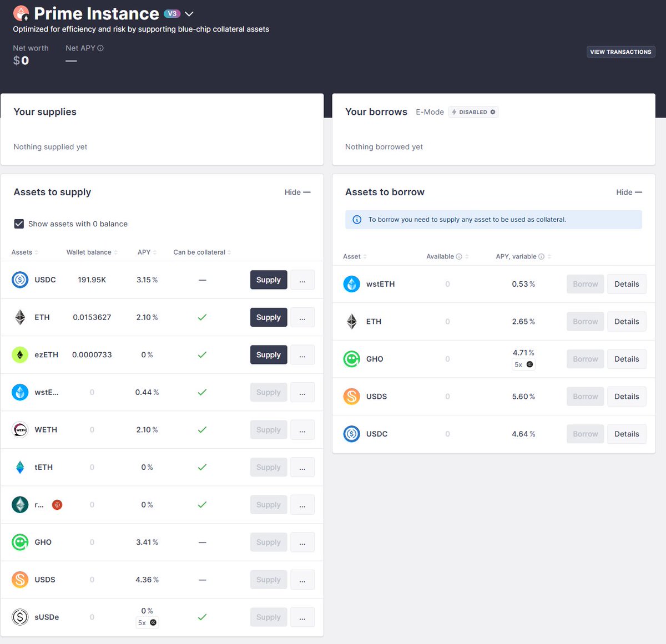Click the WETH token icon
This screenshot has height=644, width=666.
pyautogui.click(x=20, y=429)
